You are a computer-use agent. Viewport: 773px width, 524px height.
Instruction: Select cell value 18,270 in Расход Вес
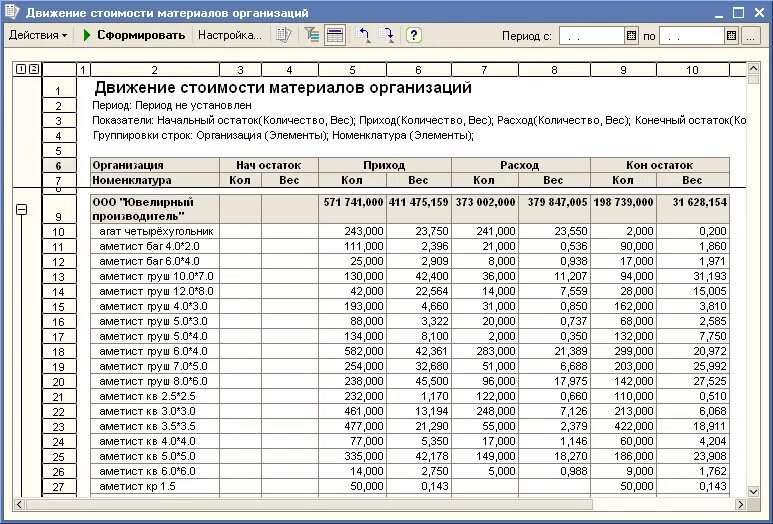point(554,456)
